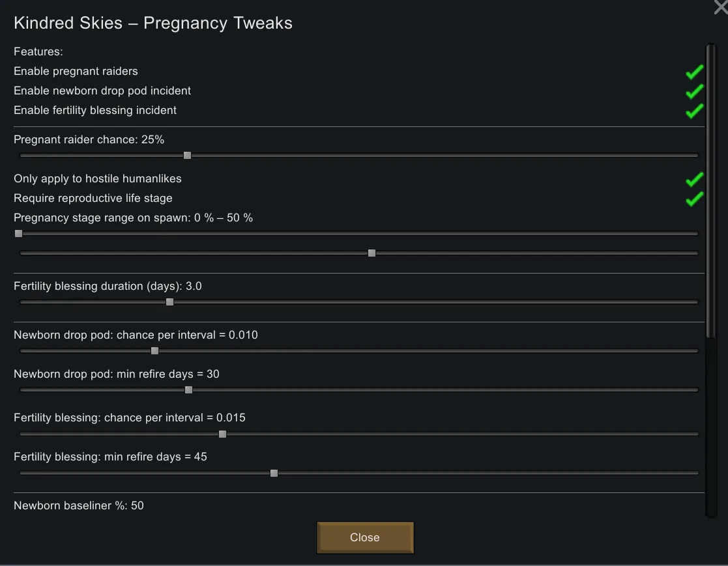This screenshot has width=728, height=566.
Task: Toggle only apply to hostile humanlikes
Action: pyautogui.click(x=694, y=179)
